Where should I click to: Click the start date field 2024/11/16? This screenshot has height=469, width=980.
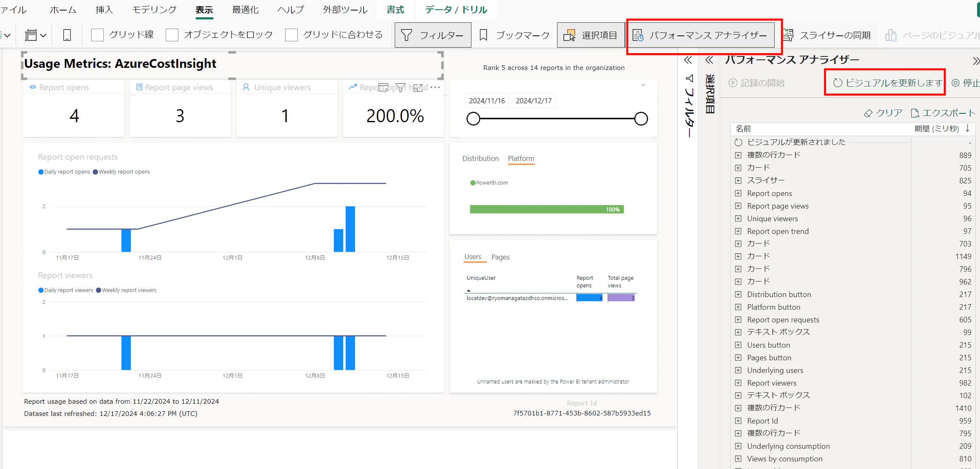pos(487,101)
